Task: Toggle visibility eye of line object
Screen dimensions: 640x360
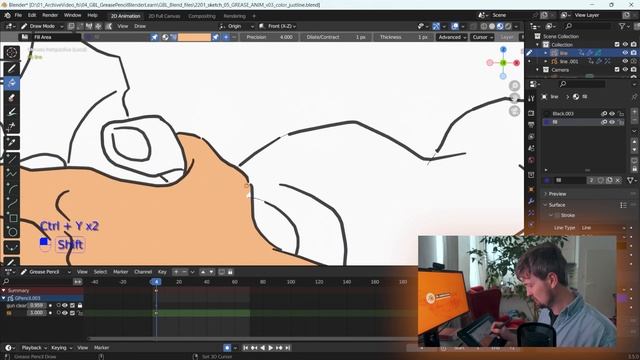Action: click(x=625, y=53)
